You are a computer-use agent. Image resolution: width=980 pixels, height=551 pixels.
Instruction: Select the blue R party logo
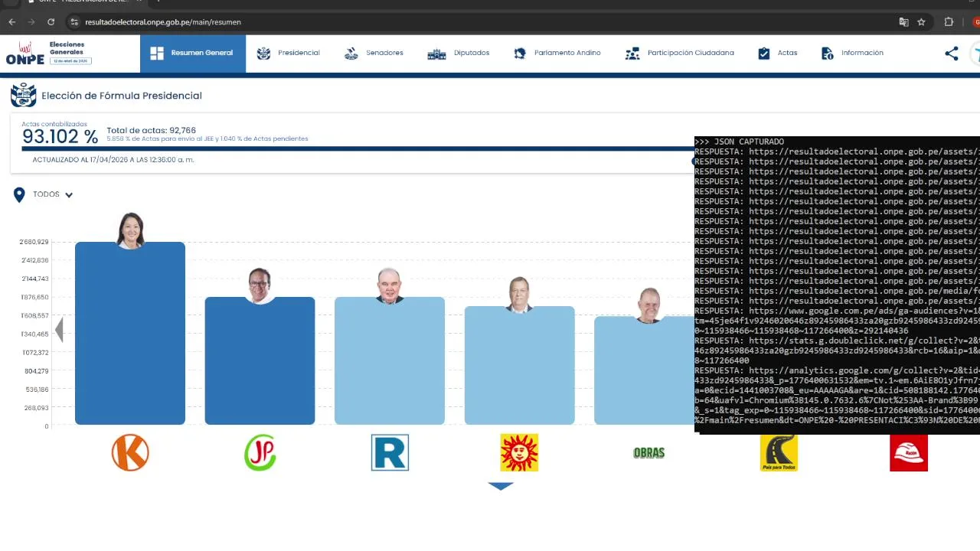click(390, 452)
